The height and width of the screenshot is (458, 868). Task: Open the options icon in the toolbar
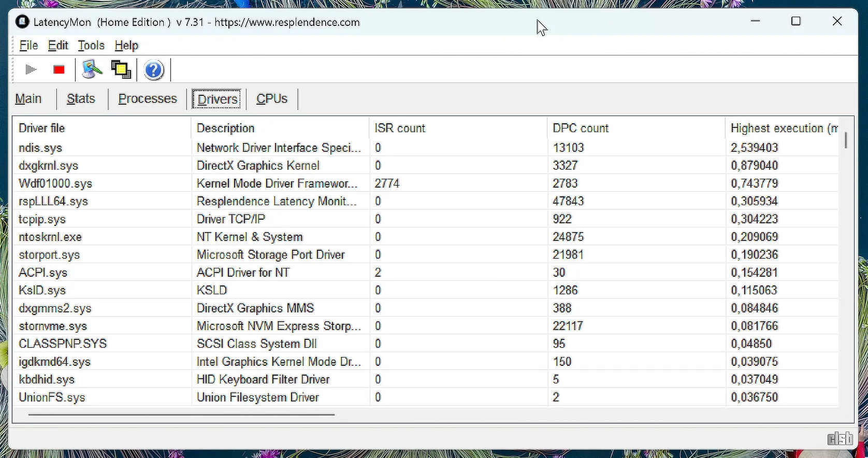click(92, 69)
